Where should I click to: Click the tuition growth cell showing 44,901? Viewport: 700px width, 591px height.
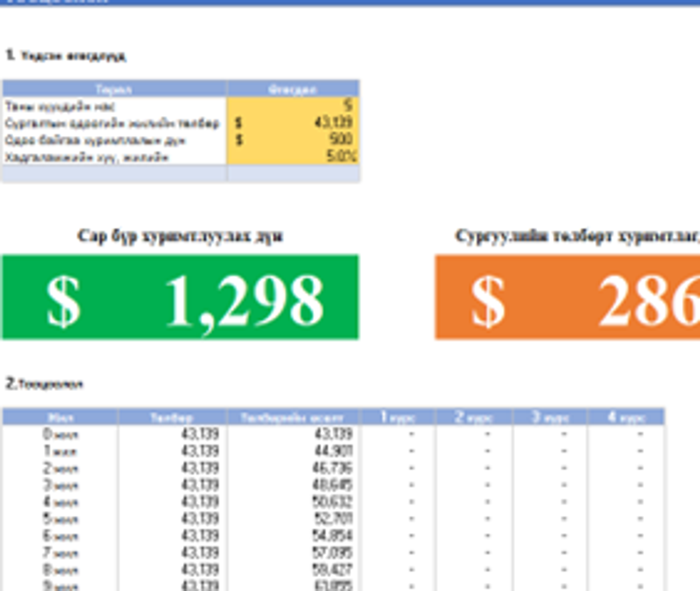click(333, 451)
